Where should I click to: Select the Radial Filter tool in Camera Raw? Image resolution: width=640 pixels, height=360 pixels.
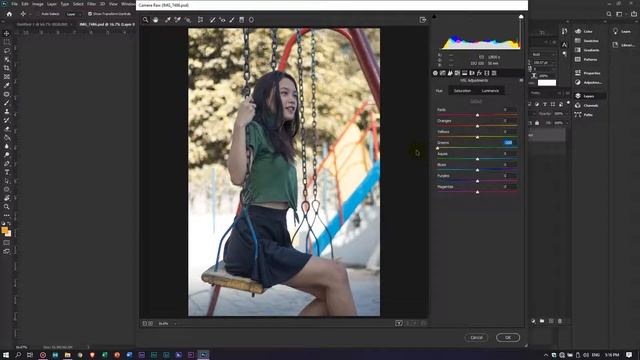tap(251, 20)
